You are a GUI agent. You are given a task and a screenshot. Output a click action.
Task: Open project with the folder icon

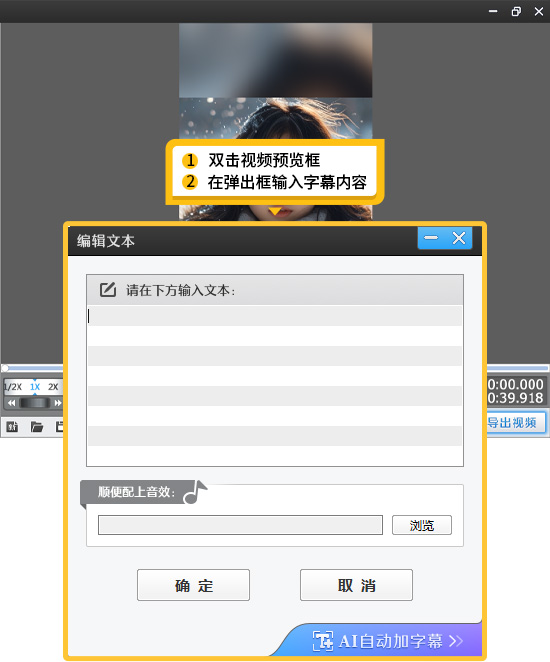pos(37,427)
